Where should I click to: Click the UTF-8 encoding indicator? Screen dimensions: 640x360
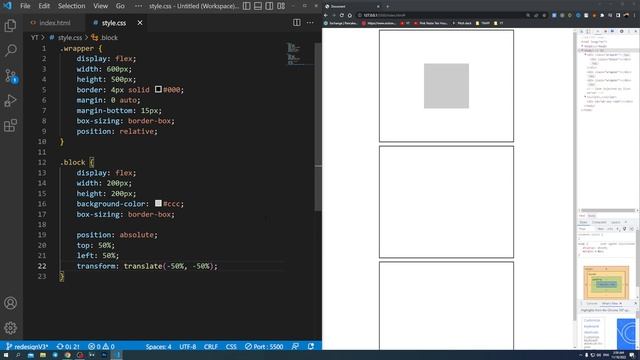click(x=188, y=347)
